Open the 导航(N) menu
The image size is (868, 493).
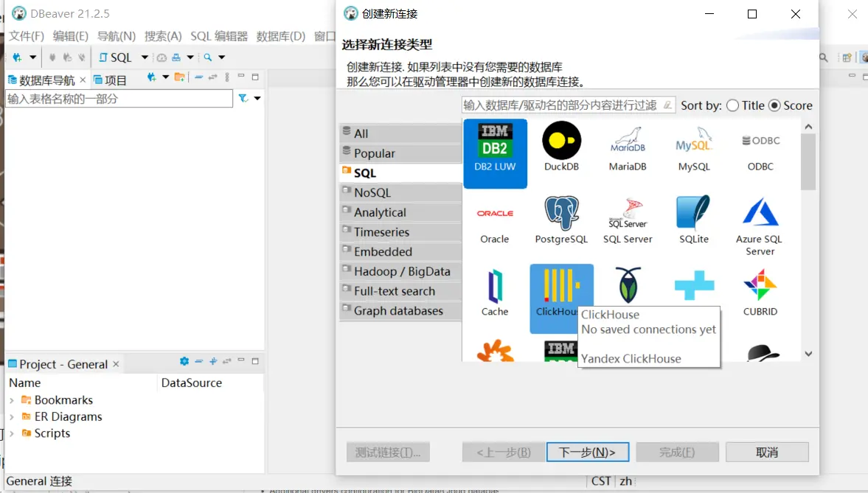(117, 36)
